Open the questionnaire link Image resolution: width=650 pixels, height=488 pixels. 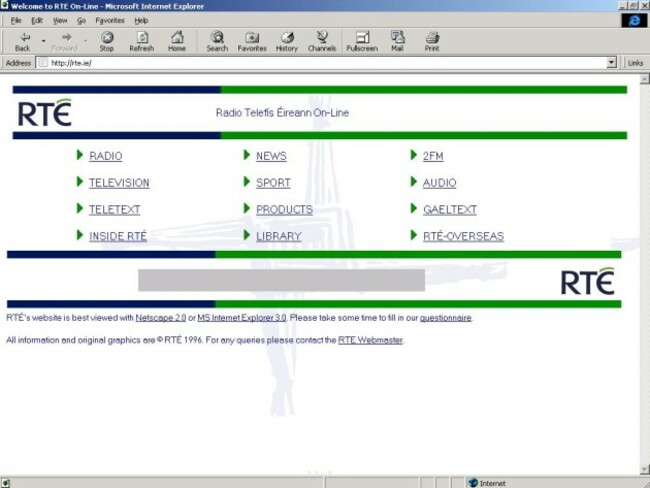(x=446, y=318)
